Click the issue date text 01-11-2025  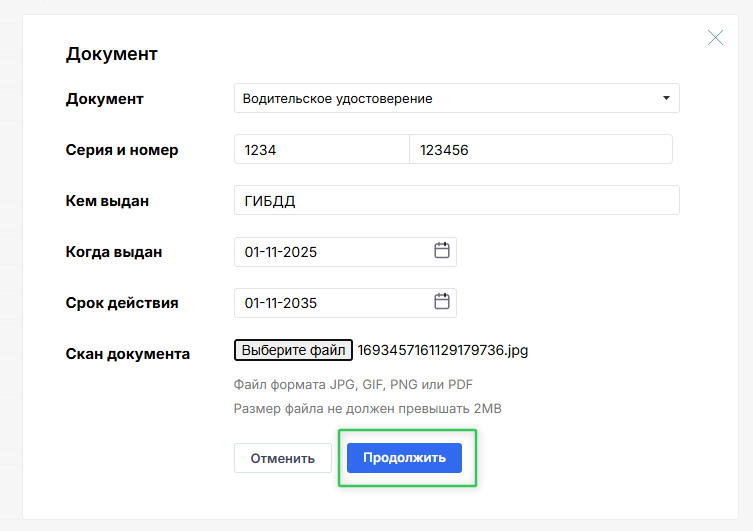[x=282, y=252]
